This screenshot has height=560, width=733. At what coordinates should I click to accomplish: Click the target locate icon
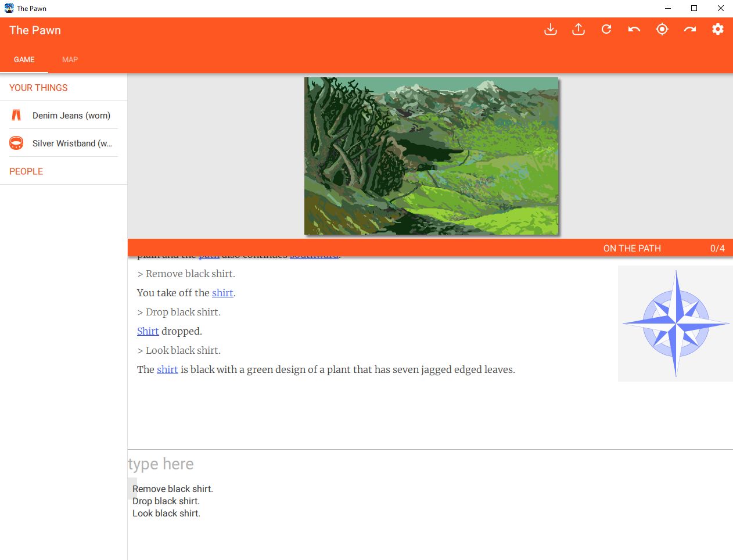[x=662, y=30]
